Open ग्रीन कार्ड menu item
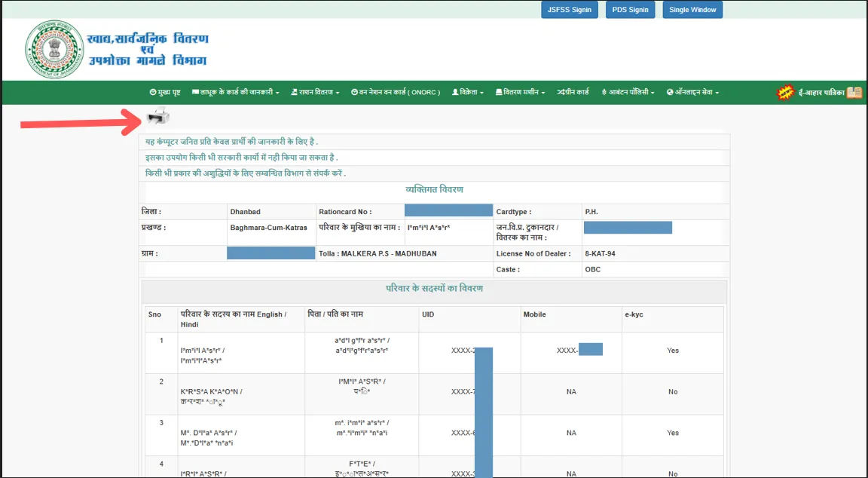The image size is (868, 478). (573, 93)
